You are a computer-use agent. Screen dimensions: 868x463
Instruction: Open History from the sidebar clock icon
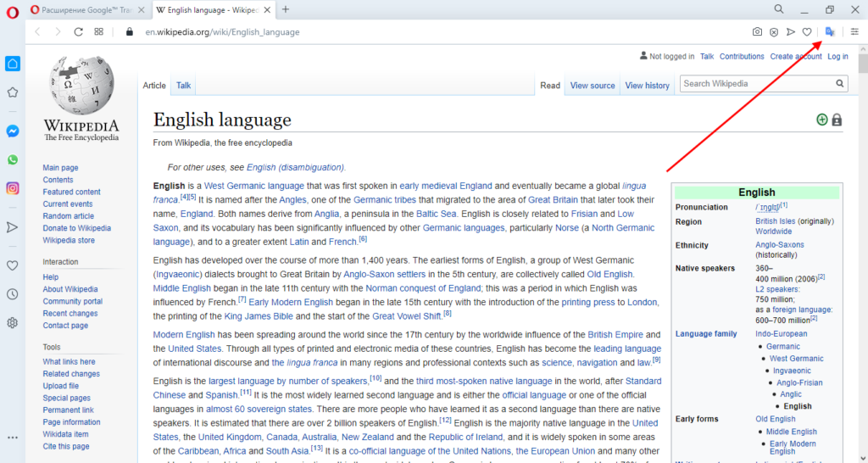pos(13,294)
